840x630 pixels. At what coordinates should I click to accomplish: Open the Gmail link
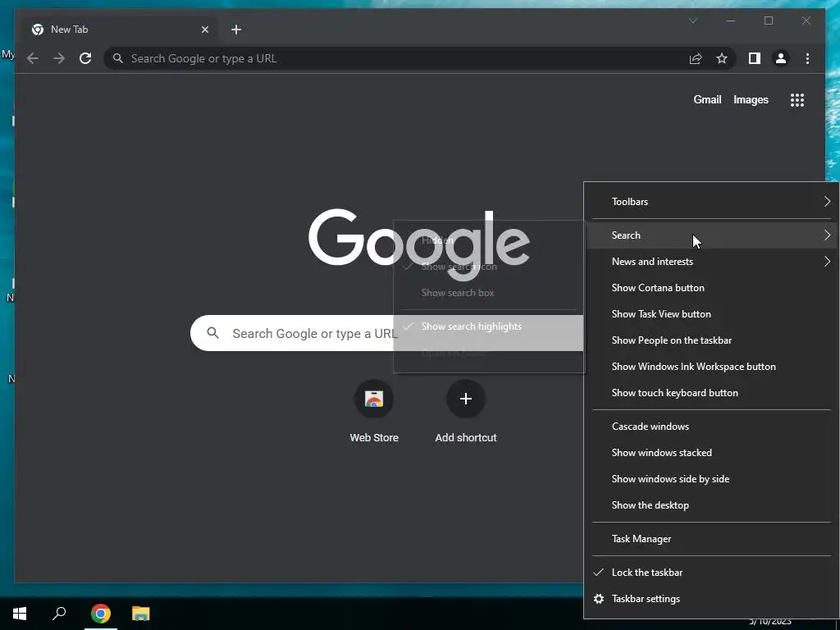coord(707,99)
